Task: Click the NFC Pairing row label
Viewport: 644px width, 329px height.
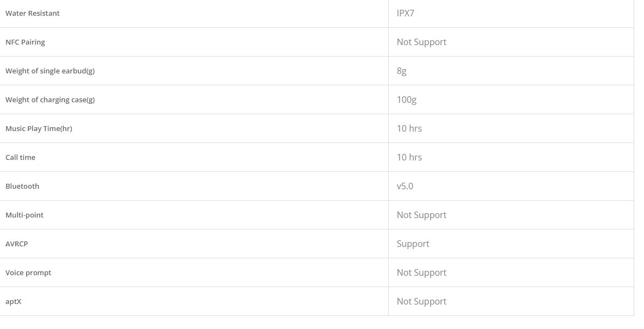Action: pyautogui.click(x=25, y=42)
